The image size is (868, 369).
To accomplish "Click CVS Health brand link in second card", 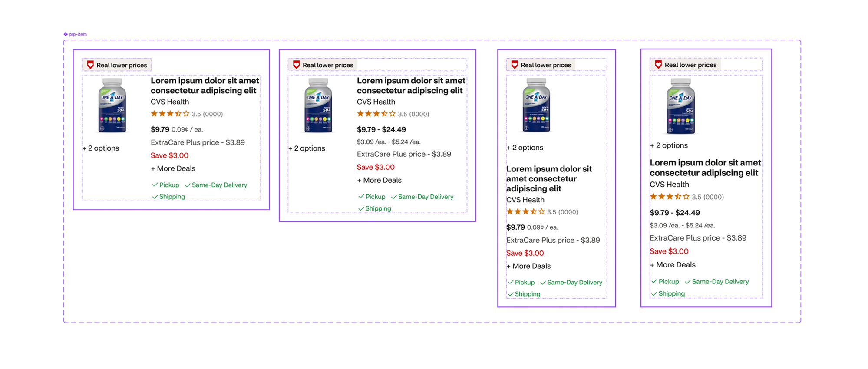I will point(376,102).
